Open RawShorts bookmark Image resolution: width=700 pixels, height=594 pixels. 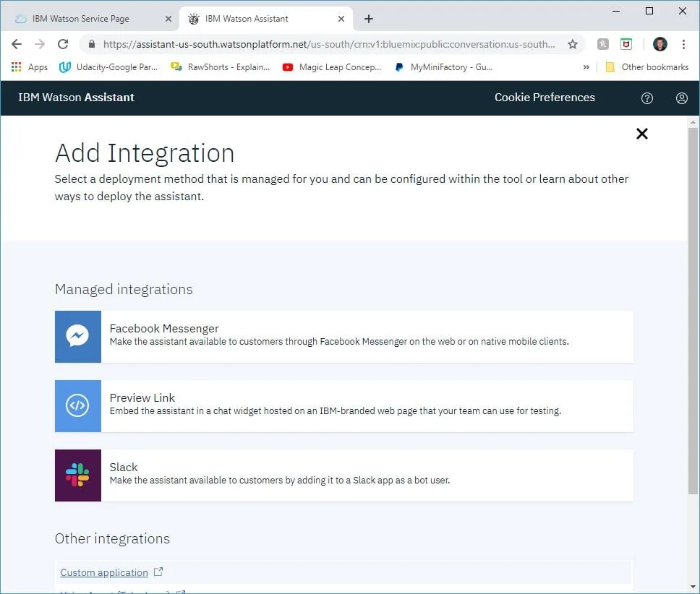(220, 67)
